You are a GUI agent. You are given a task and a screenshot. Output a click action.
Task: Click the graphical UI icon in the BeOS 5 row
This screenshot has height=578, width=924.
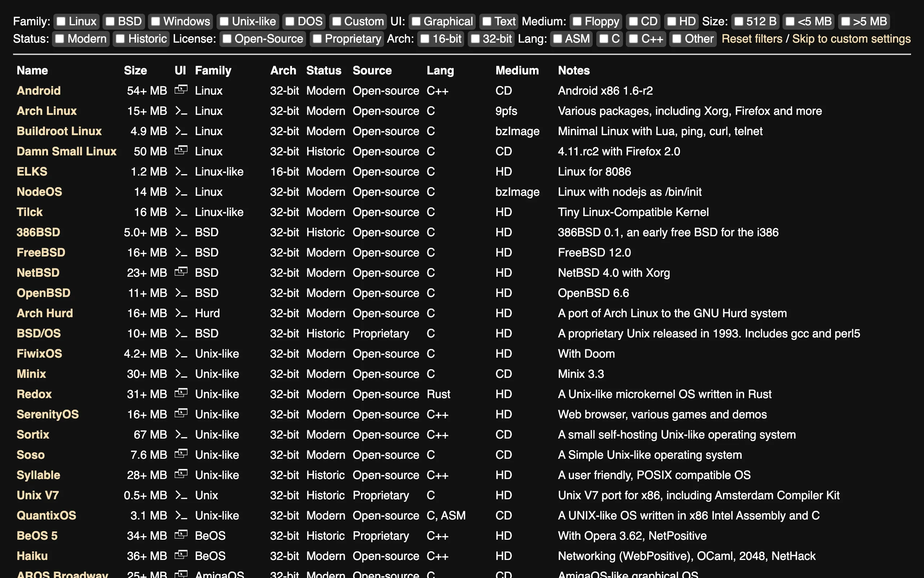181,535
